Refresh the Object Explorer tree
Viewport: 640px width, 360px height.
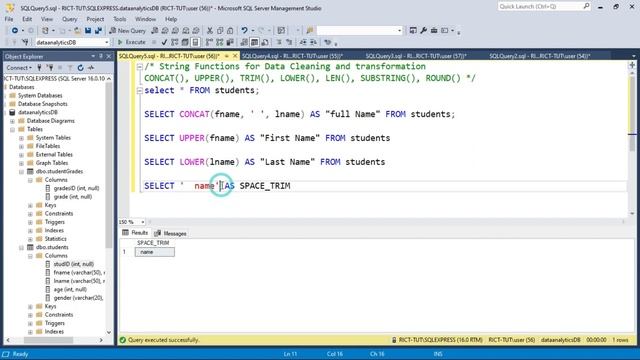point(80,68)
